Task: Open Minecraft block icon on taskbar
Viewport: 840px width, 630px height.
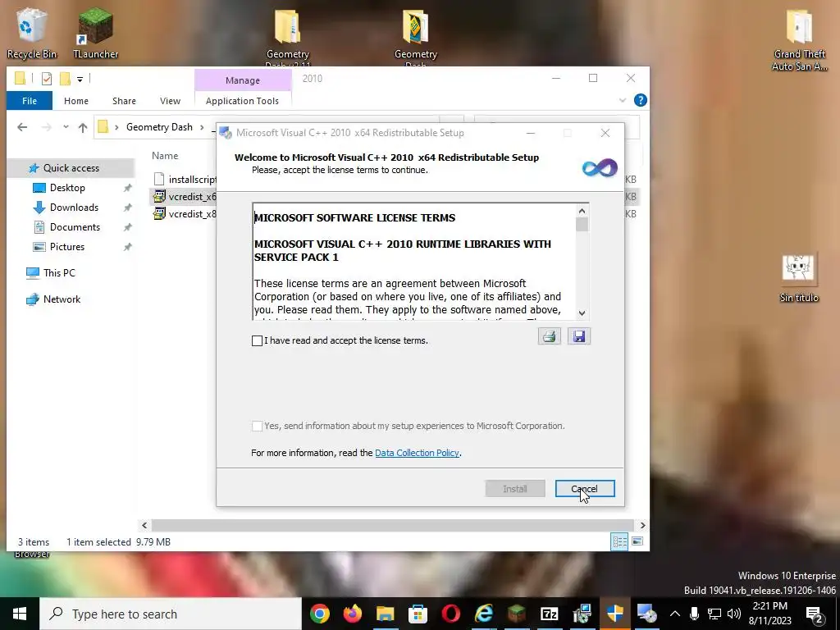Action: 517,614
